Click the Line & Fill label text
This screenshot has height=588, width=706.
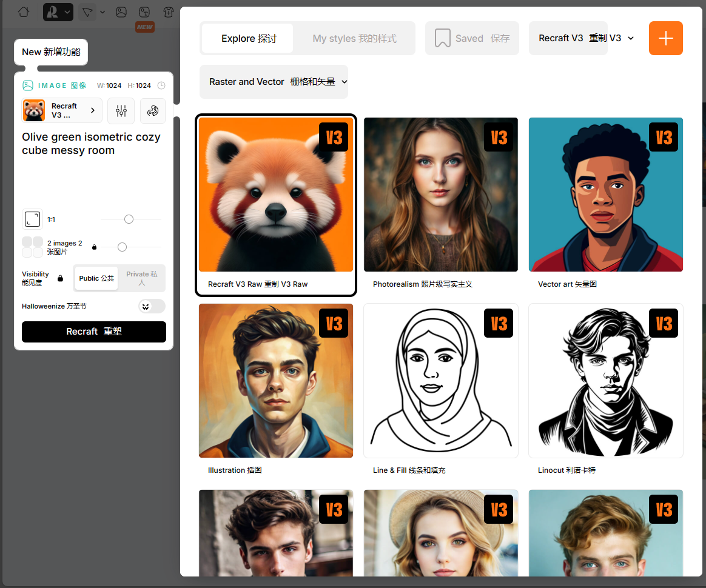(x=409, y=470)
